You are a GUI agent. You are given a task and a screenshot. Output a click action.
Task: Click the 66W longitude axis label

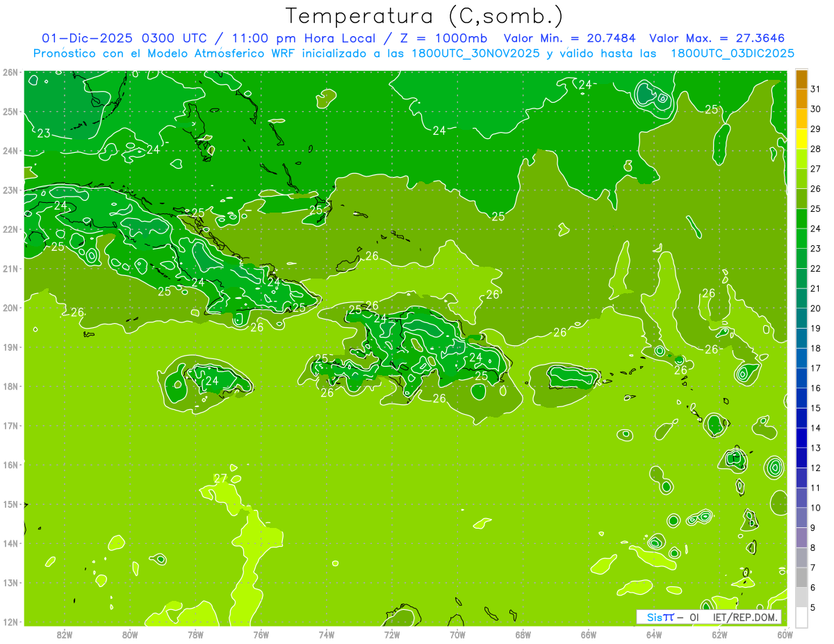tap(589, 634)
